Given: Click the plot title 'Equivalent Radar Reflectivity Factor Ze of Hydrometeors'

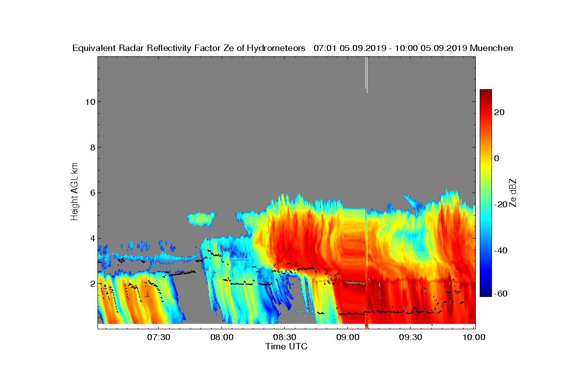Looking at the screenshot, I should (189, 48).
